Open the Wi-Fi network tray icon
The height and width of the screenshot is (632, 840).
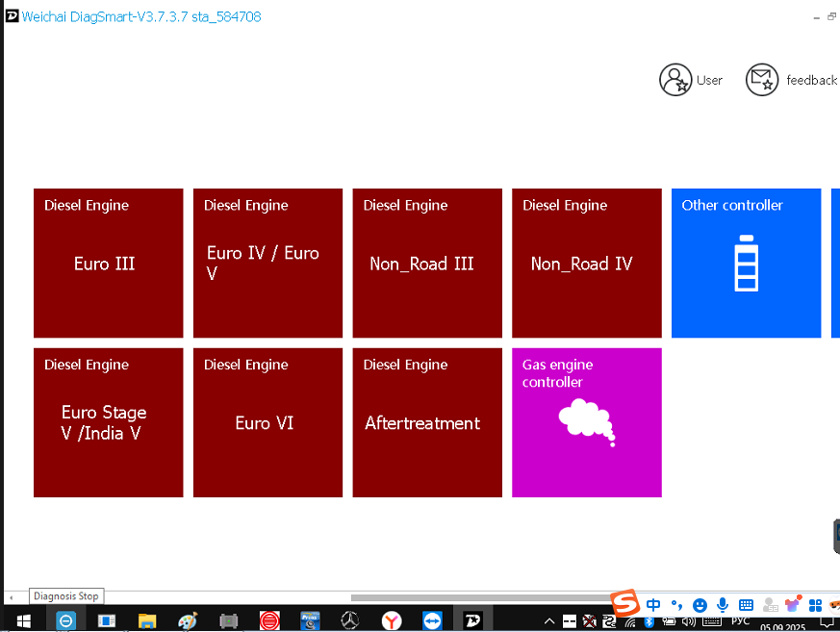(x=630, y=621)
